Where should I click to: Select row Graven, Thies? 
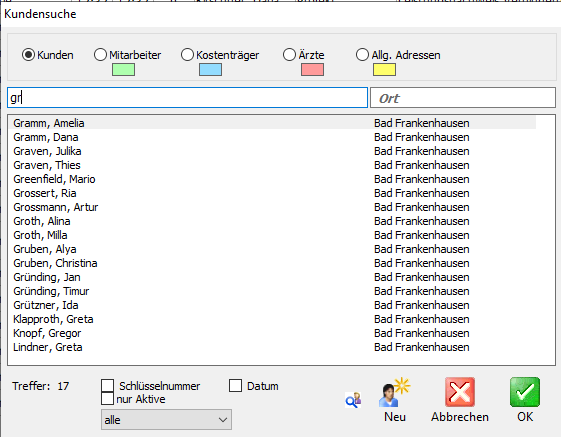[x=273, y=165]
